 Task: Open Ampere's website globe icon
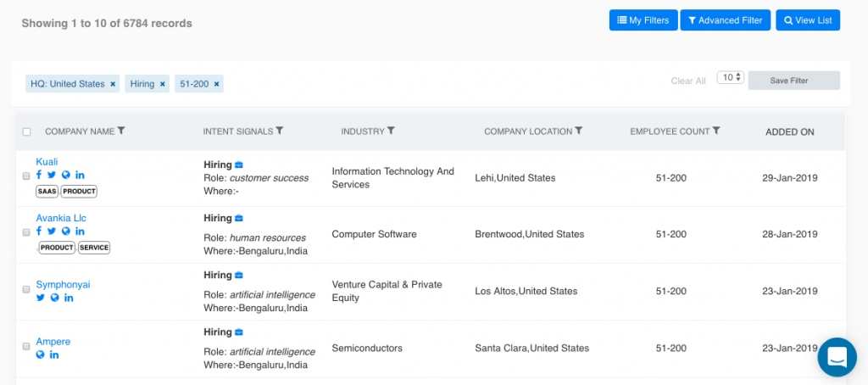[40, 355]
